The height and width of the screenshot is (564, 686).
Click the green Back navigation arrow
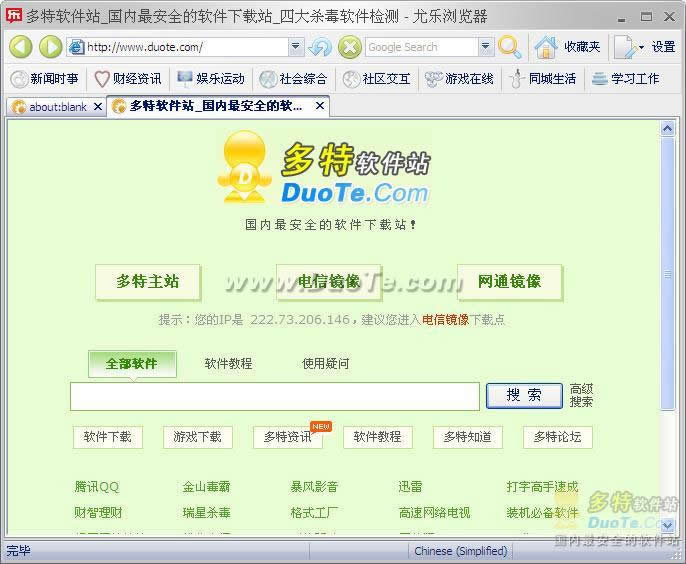coord(21,47)
